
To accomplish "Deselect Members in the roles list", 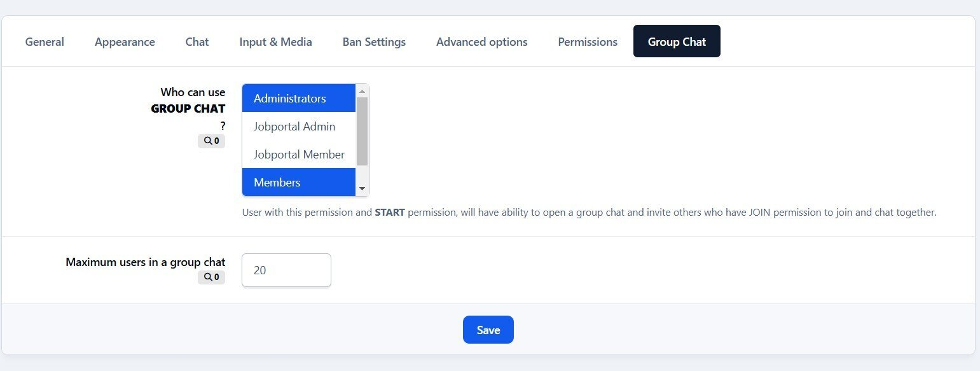I will pos(298,183).
